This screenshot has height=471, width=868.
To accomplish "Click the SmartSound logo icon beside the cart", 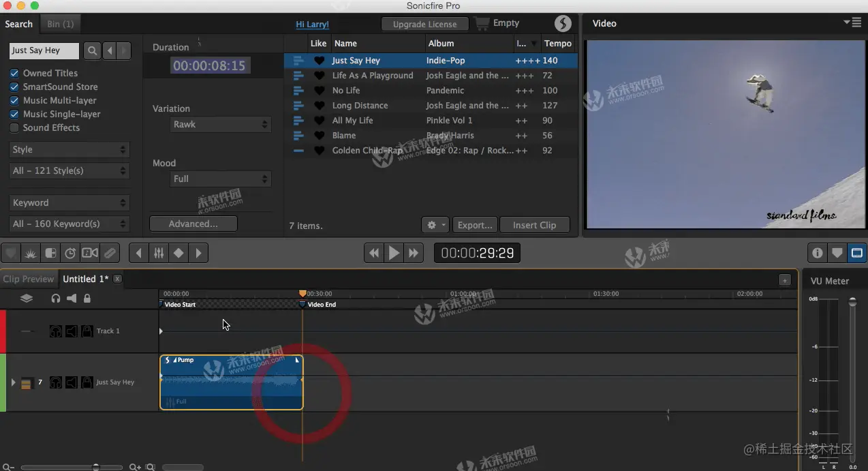I will pyautogui.click(x=563, y=23).
